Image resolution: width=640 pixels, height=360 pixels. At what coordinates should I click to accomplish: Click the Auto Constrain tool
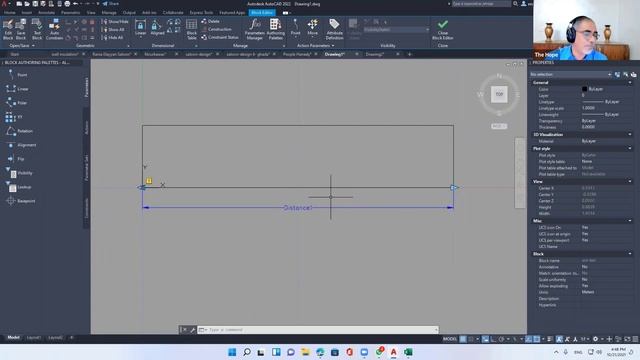pos(54,29)
